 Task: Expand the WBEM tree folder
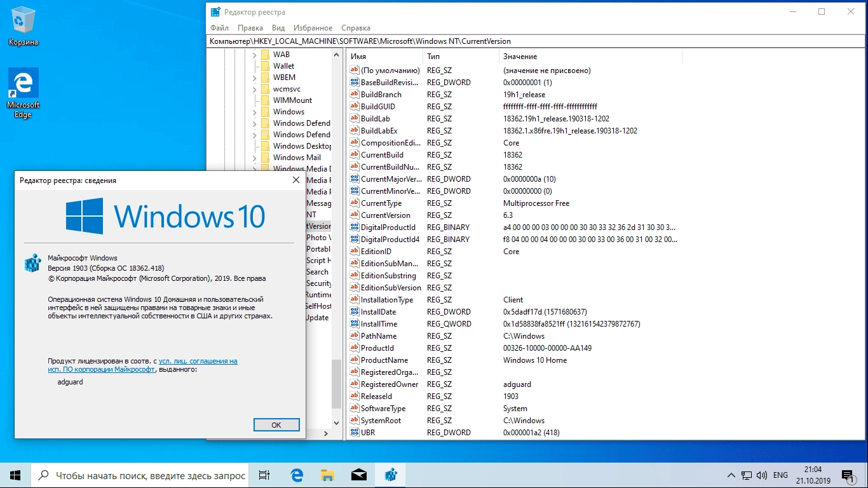click(254, 78)
